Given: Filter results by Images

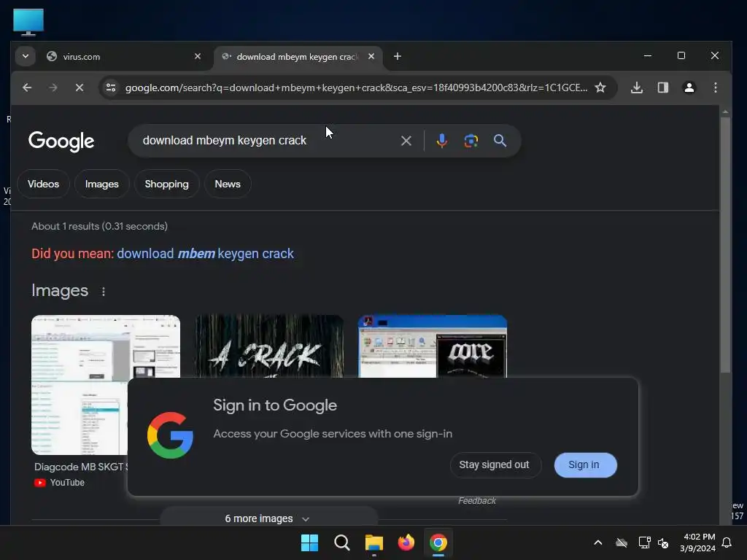Looking at the screenshot, I should (102, 184).
